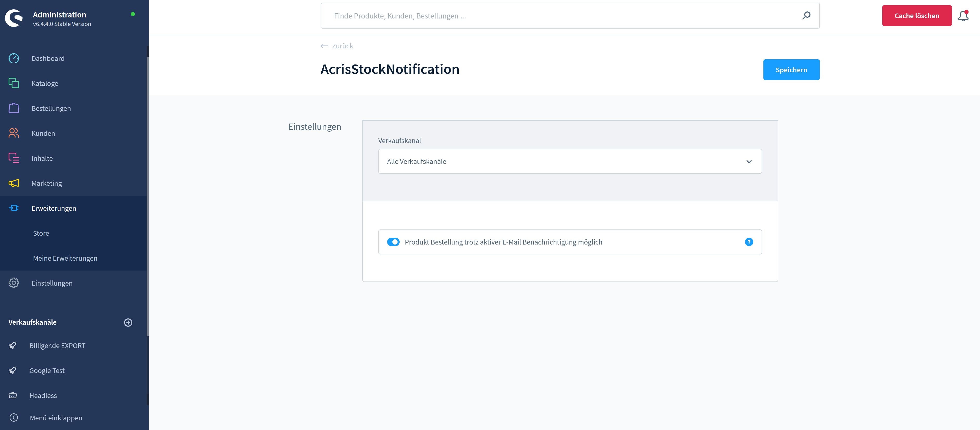This screenshot has height=430, width=980.
Task: Click the Speichern button
Action: [x=791, y=70]
